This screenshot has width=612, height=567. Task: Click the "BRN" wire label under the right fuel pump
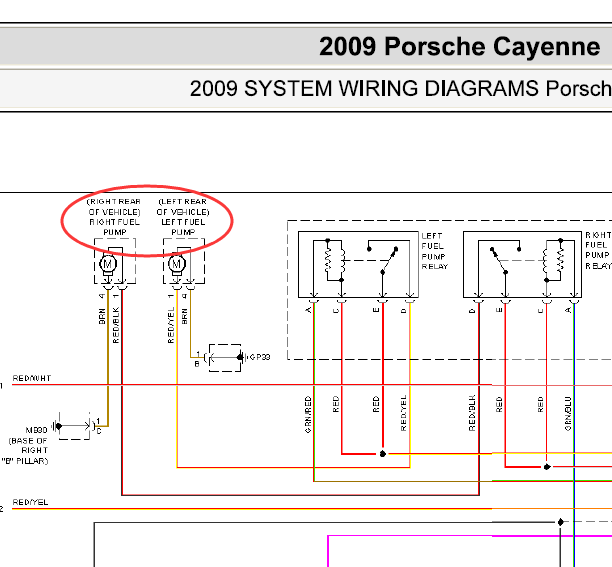[x=102, y=316]
